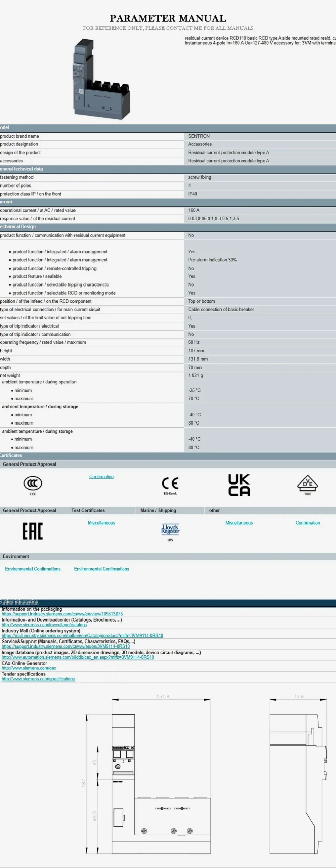Click the '-25 °C' minimum operation temperature
This screenshot has width=336, height=868.
point(194,391)
